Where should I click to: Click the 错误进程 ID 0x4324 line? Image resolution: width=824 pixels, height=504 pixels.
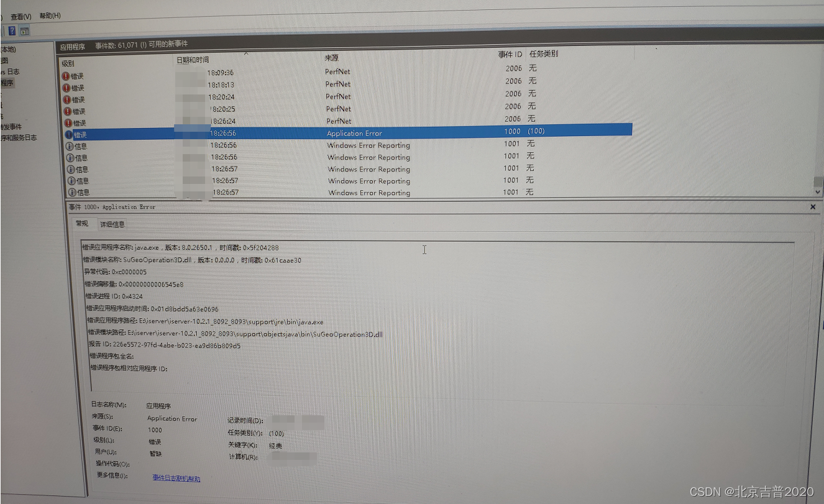114,296
